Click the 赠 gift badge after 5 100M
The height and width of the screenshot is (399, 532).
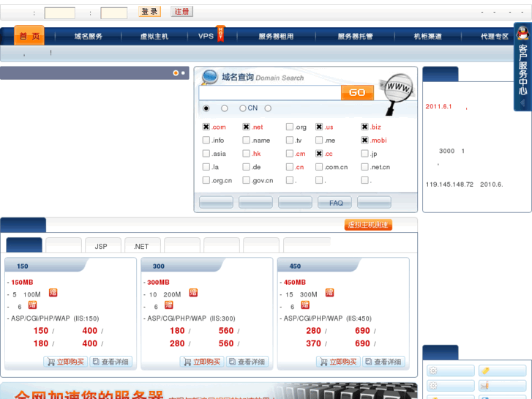point(53,293)
